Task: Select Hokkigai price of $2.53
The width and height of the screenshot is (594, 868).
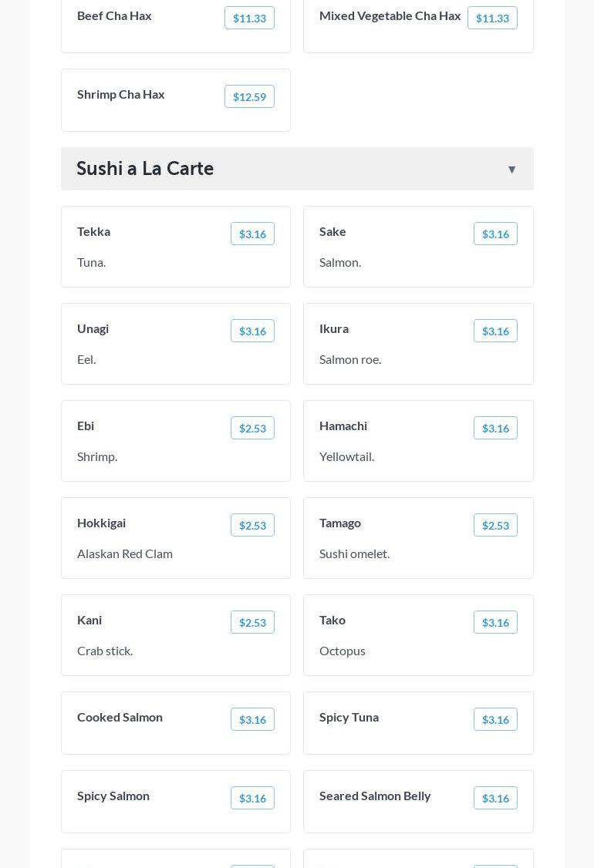Action: [252, 525]
